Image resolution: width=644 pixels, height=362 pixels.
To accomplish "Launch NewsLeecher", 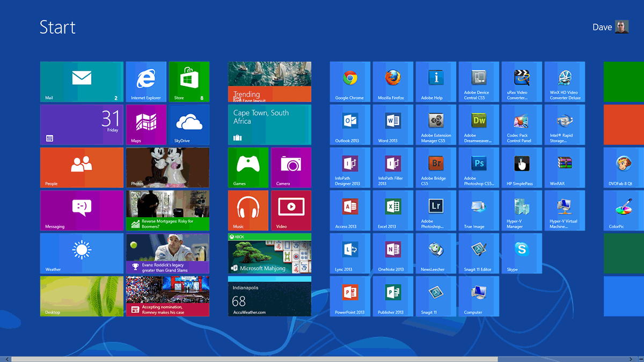I will (436, 253).
